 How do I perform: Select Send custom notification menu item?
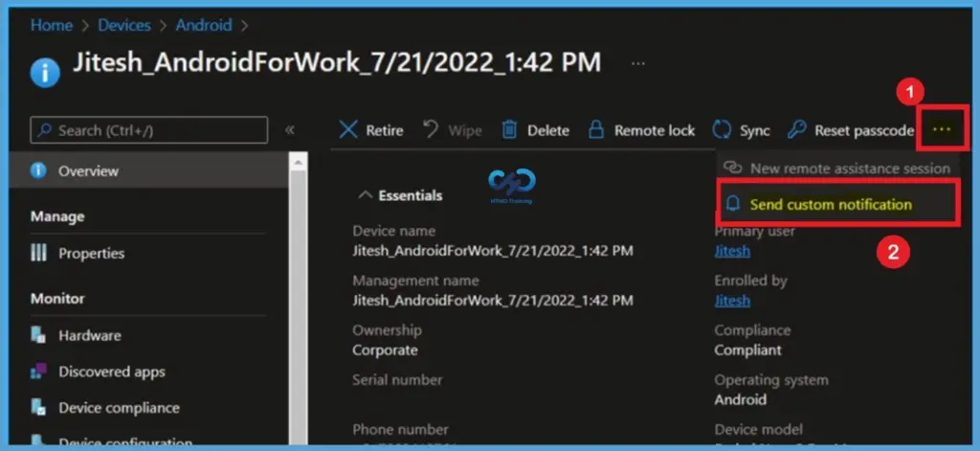pyautogui.click(x=837, y=205)
